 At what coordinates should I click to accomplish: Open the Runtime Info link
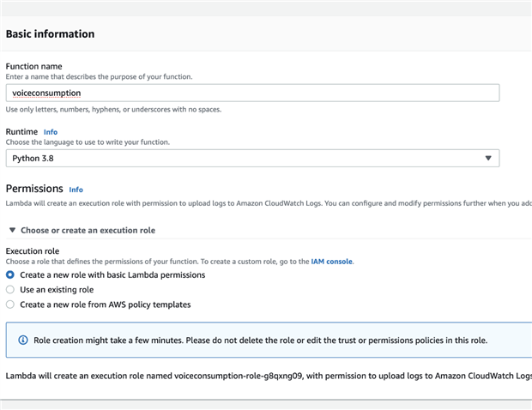point(51,132)
